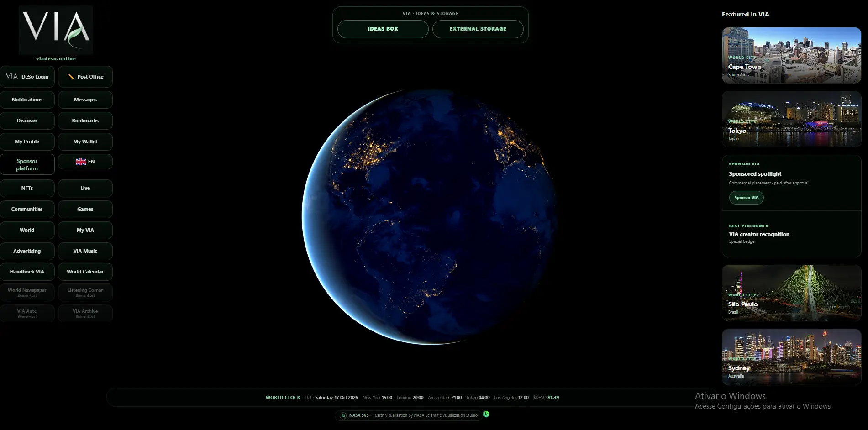
Task: Open Advertising
Action: tap(27, 251)
